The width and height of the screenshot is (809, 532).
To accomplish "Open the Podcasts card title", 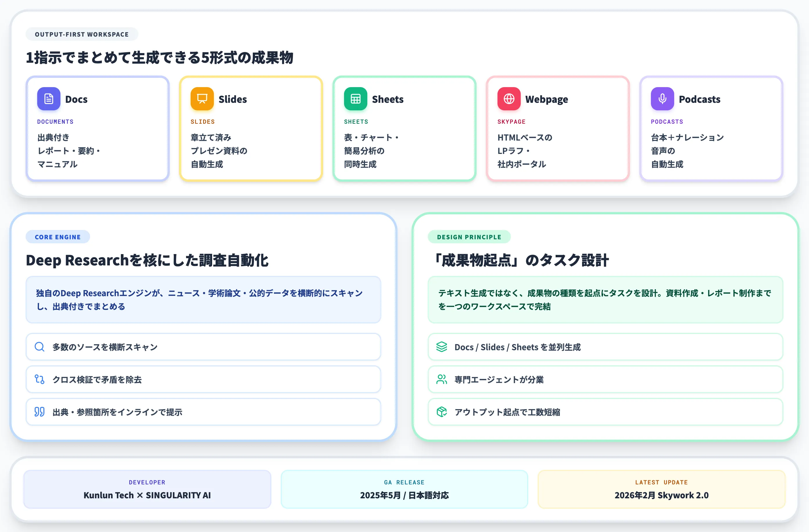I will (699, 99).
